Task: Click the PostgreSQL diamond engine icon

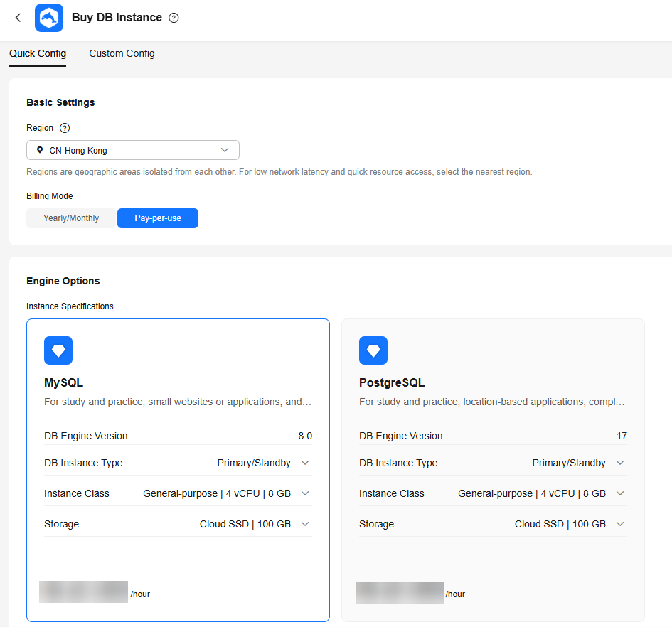Action: click(373, 350)
